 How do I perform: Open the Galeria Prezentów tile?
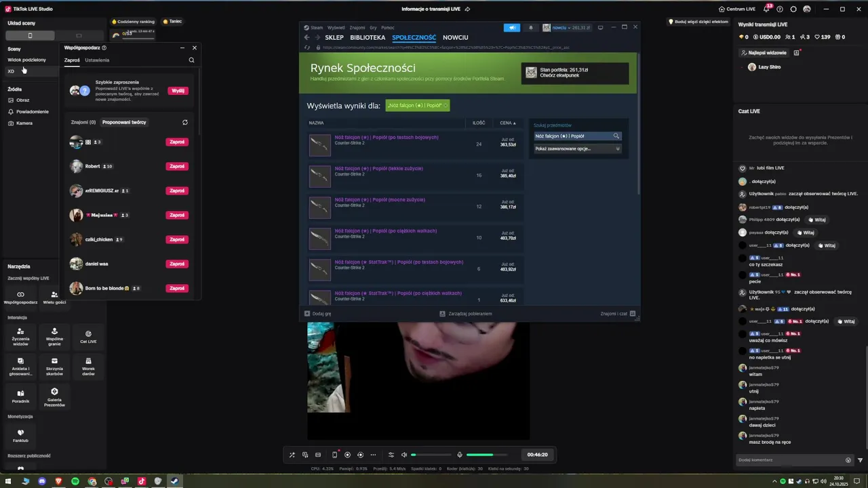coord(54,396)
